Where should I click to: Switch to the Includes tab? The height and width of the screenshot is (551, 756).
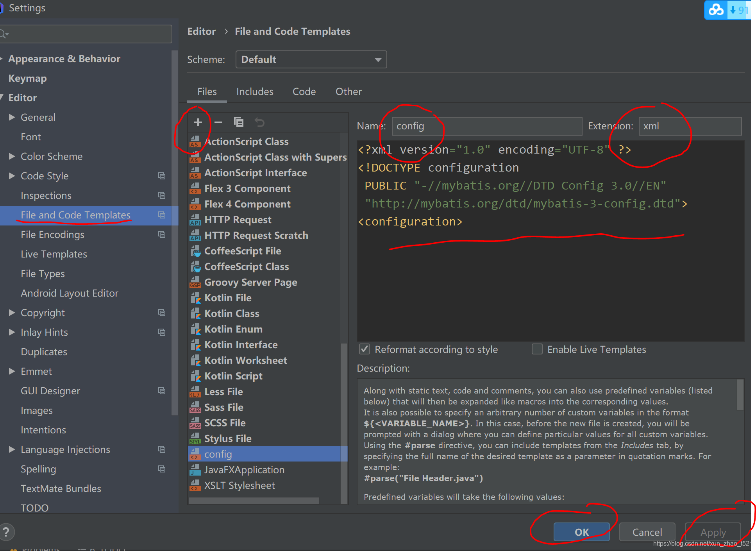click(255, 91)
